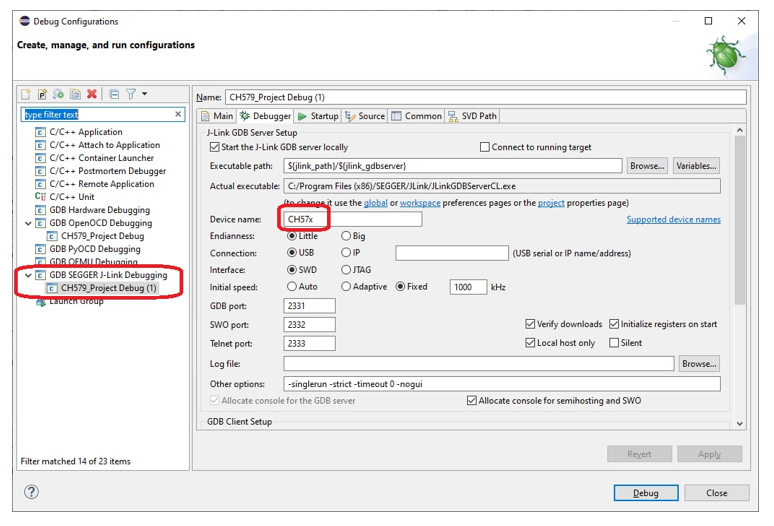
Task: Click the Export launch configuration icon
Action: [x=59, y=94]
